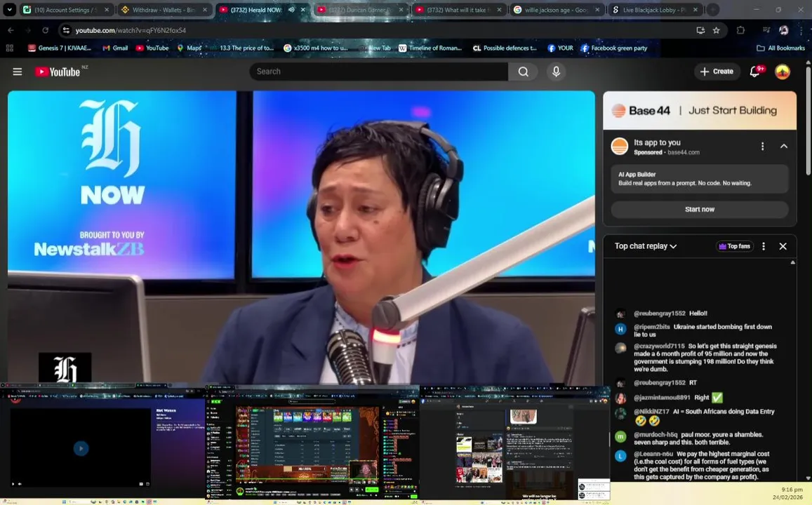Image resolution: width=812 pixels, height=505 pixels.
Task: Click the Create button
Action: [x=717, y=72]
